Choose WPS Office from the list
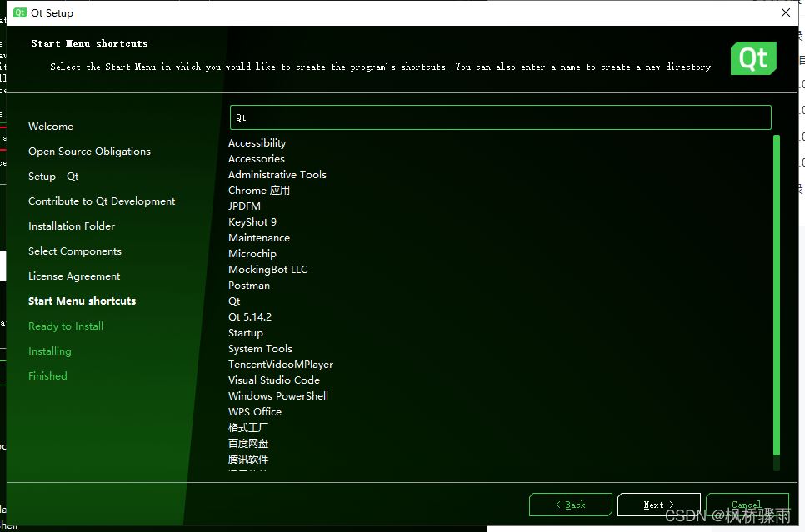This screenshot has height=532, width=805. (x=254, y=411)
